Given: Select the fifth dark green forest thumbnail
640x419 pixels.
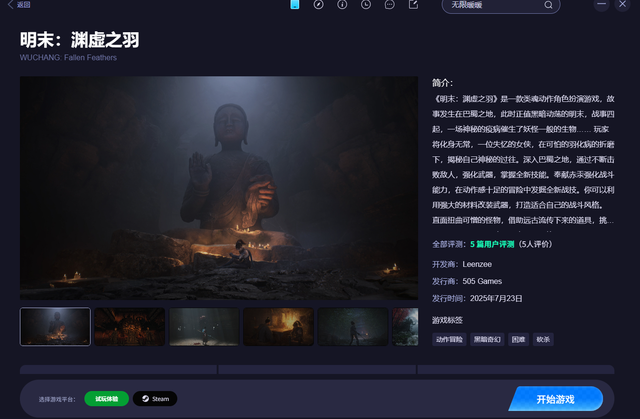Looking at the screenshot, I should (x=353, y=327).
